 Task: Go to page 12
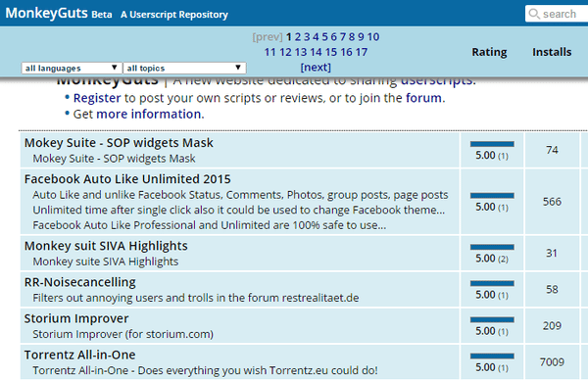(285, 52)
